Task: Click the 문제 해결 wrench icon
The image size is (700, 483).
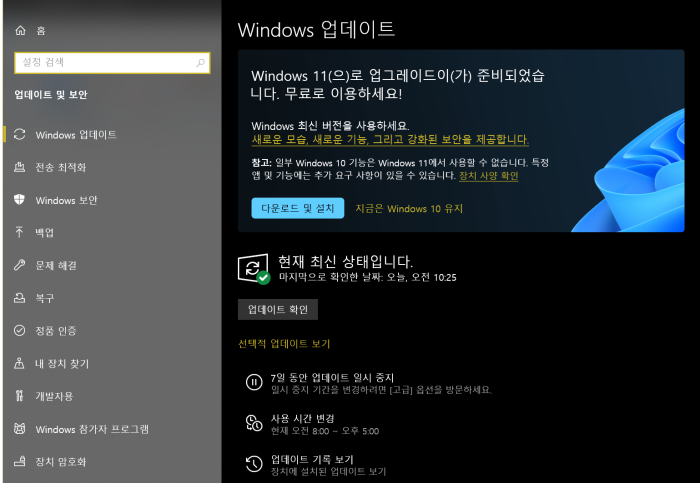Action: pyautogui.click(x=20, y=265)
